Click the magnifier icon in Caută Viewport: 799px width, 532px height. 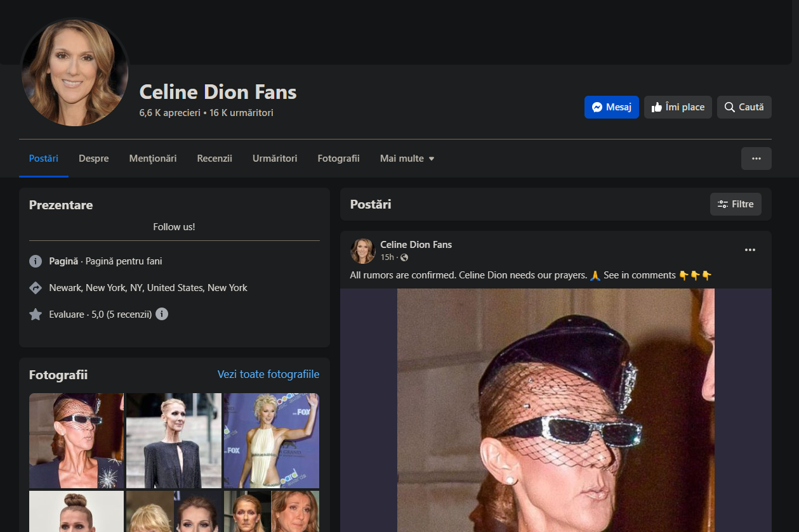click(730, 107)
